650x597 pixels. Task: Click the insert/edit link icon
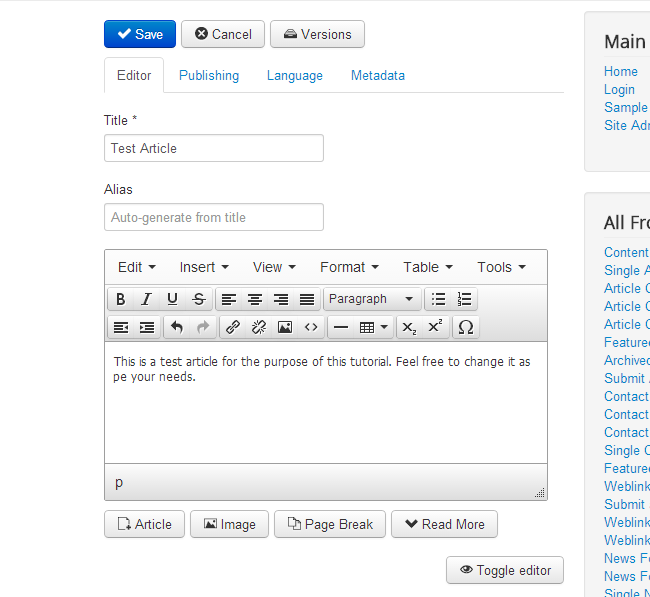[x=233, y=327]
